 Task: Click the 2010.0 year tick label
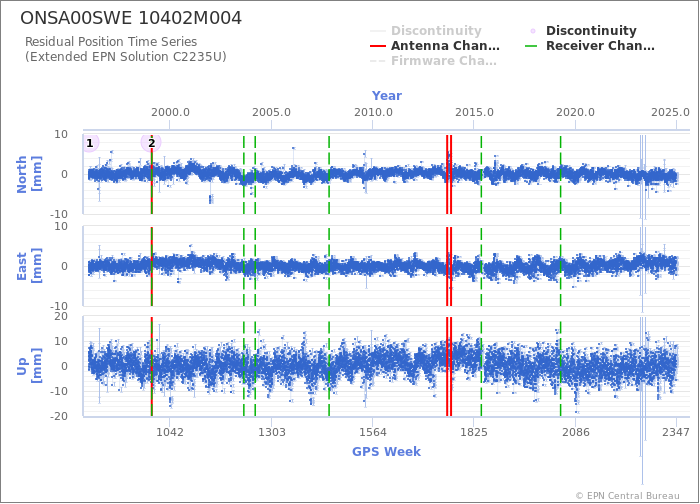click(373, 112)
